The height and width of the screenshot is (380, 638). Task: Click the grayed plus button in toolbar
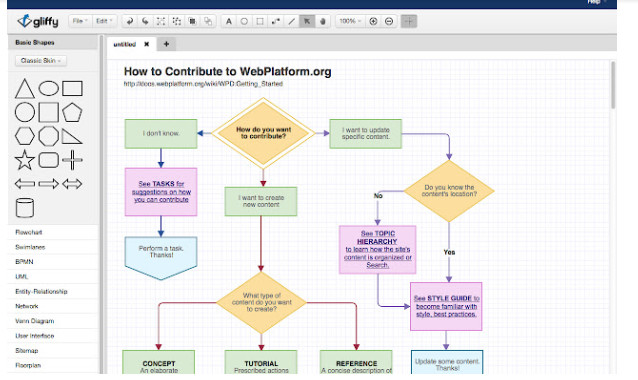pos(409,21)
